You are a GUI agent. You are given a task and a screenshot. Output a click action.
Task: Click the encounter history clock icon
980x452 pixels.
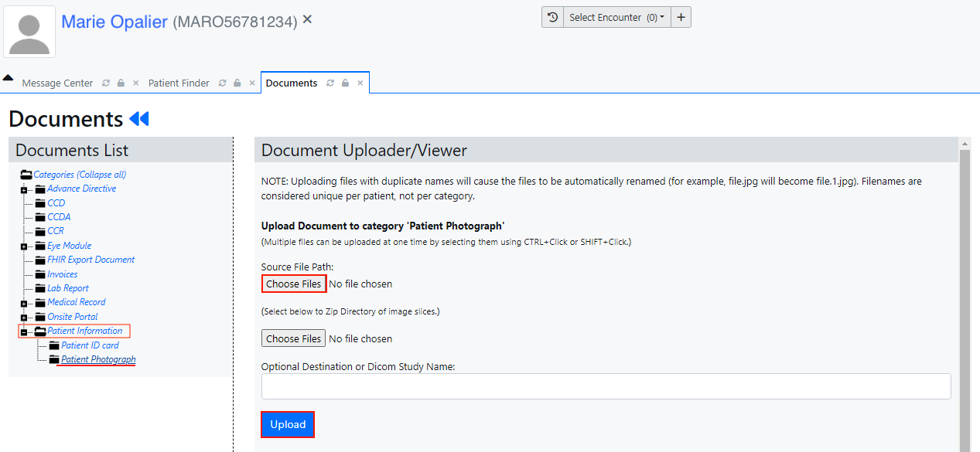552,18
